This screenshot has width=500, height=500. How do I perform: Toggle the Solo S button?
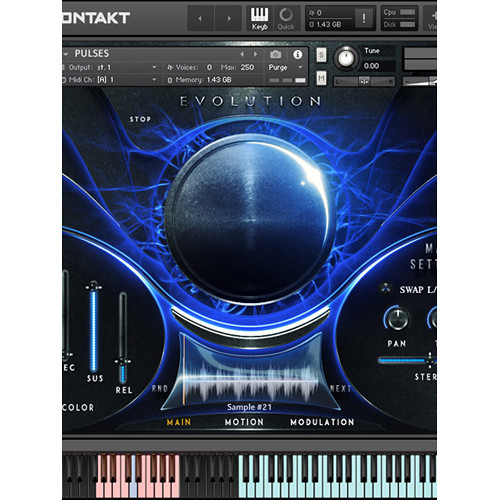pyautogui.click(x=321, y=55)
